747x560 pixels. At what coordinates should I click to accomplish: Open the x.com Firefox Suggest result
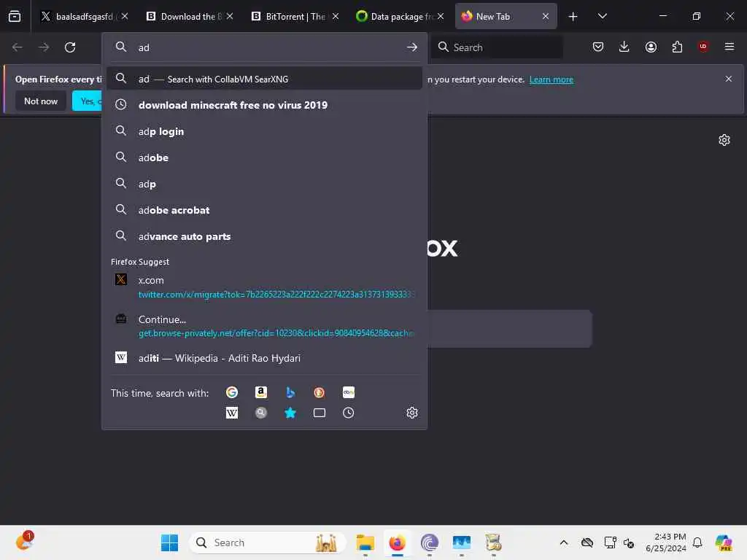click(x=264, y=287)
